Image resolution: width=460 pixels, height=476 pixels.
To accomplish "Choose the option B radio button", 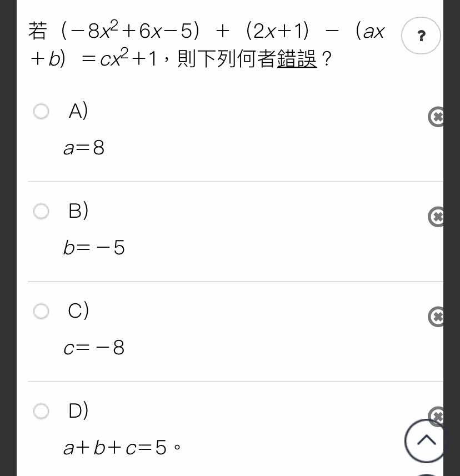I will click(41, 211).
